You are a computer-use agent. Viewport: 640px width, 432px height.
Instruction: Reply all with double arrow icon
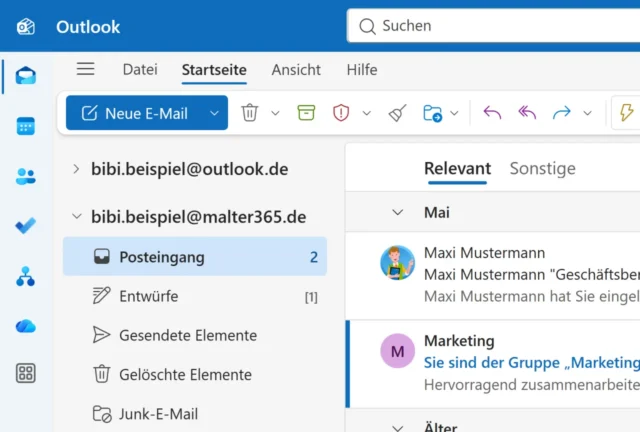coord(527,112)
